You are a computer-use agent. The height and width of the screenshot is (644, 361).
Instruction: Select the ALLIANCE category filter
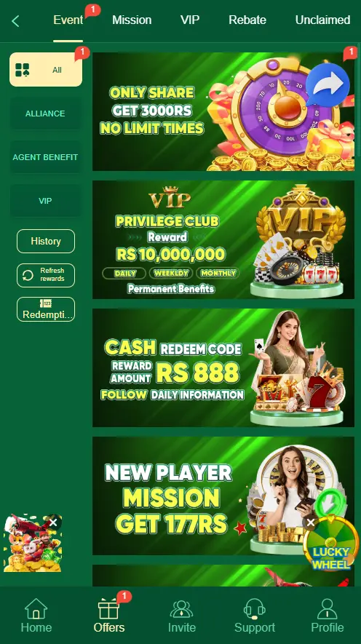pos(46,114)
